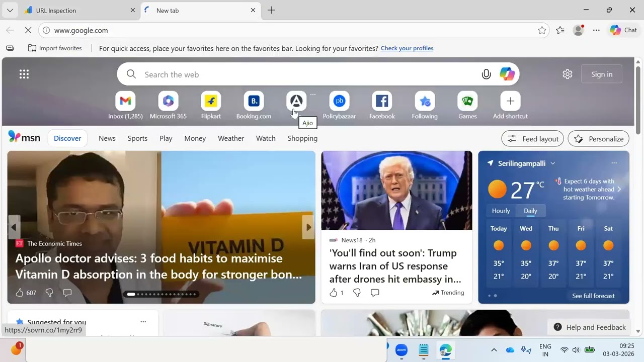
Task: Go to previous carousel story
Action: click(x=14, y=227)
